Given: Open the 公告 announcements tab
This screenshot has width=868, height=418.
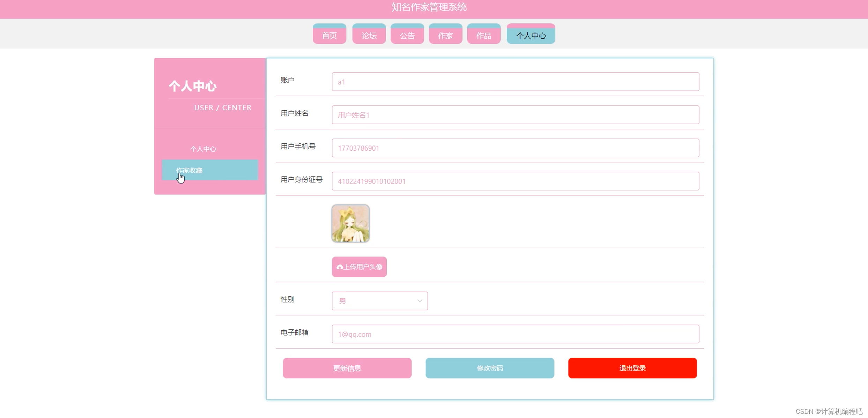Looking at the screenshot, I should coord(407,35).
